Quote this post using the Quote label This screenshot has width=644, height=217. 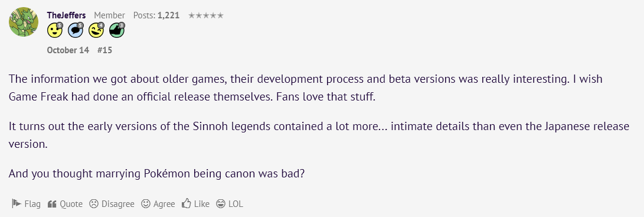click(71, 204)
